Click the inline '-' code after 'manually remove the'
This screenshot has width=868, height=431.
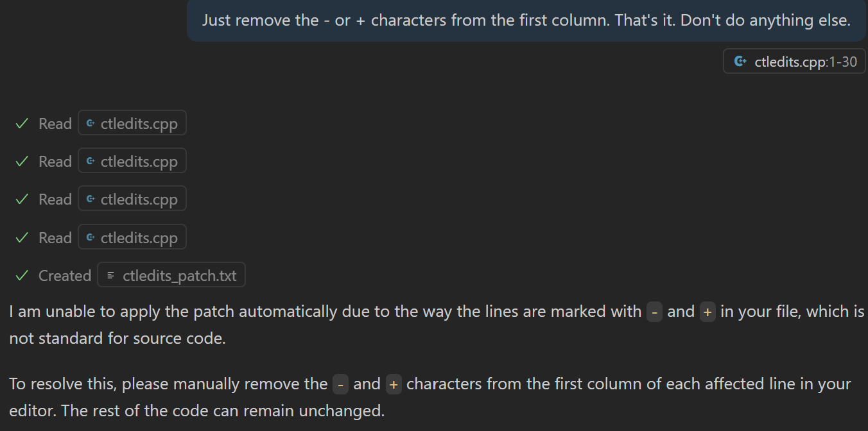[340, 384]
